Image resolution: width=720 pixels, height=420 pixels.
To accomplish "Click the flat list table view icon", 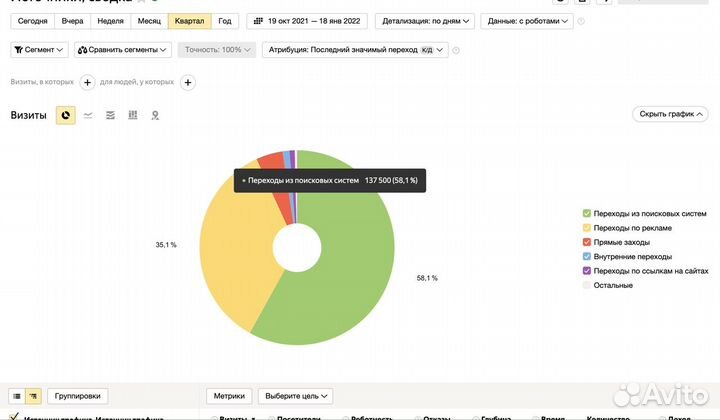I will (x=17, y=396).
